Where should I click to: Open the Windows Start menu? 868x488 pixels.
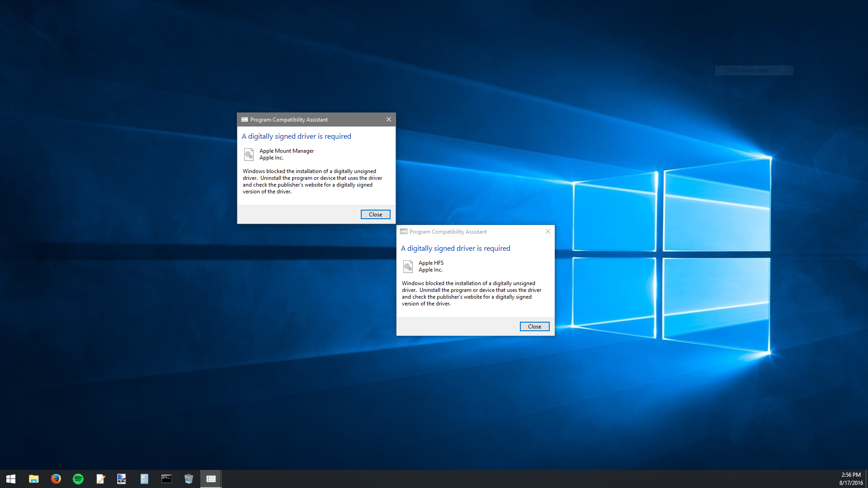[x=11, y=479]
